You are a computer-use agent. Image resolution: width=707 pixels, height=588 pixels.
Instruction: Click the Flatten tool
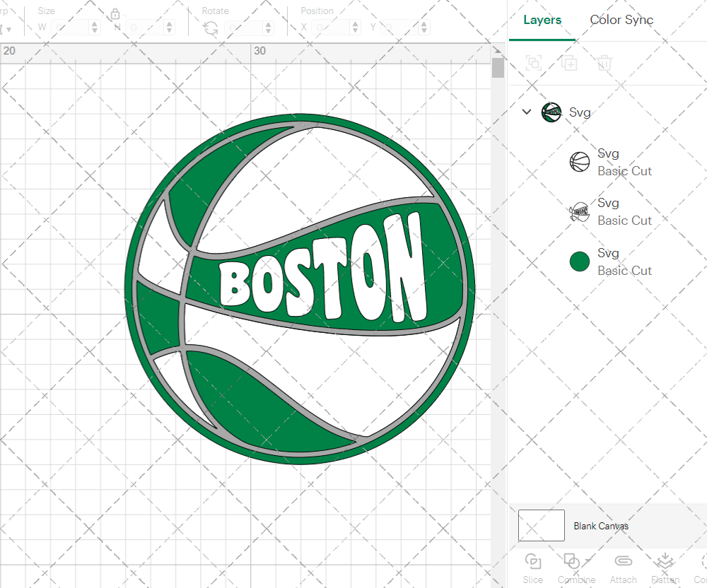pyautogui.click(x=665, y=569)
